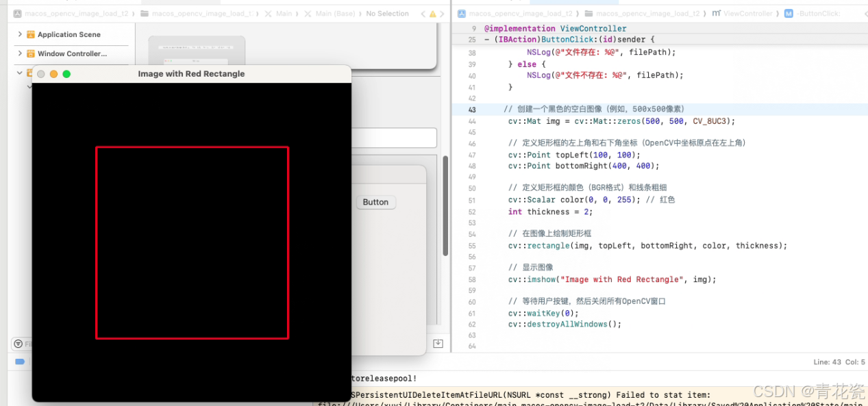Go to next issue with right chevron
This screenshot has width=868, height=406.
tap(443, 14)
